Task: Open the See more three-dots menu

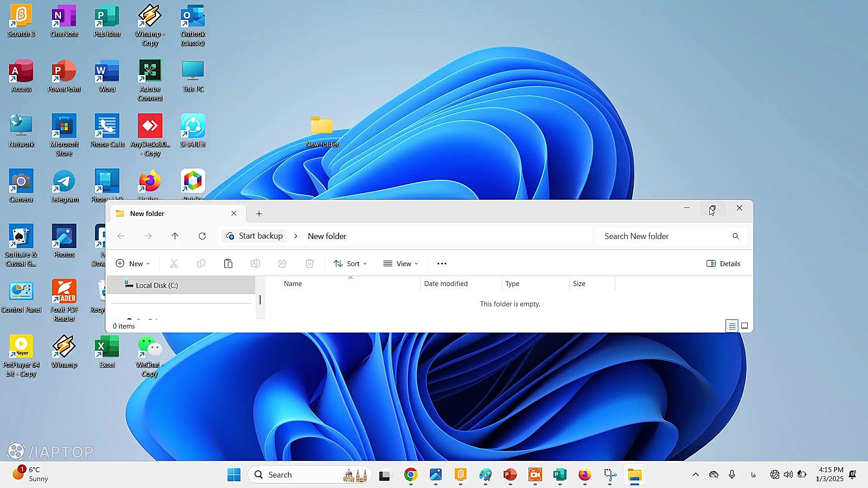Action: [442, 263]
